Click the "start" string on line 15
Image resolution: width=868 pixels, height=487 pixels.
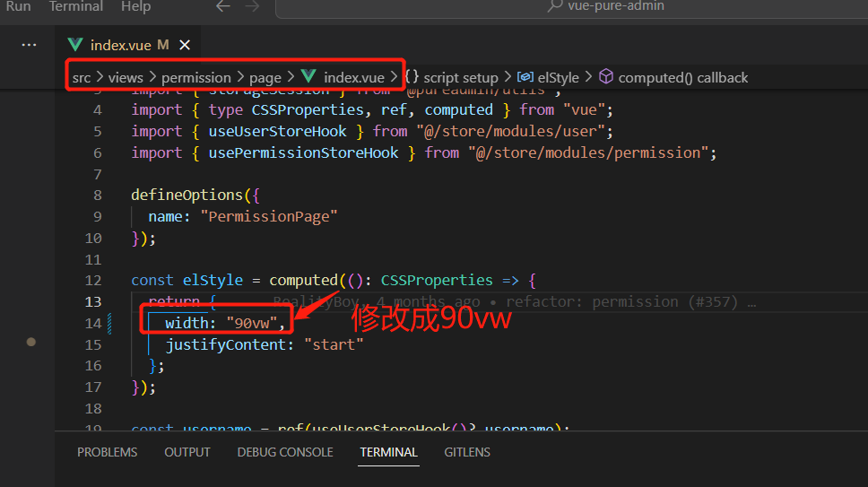pyautogui.click(x=334, y=344)
